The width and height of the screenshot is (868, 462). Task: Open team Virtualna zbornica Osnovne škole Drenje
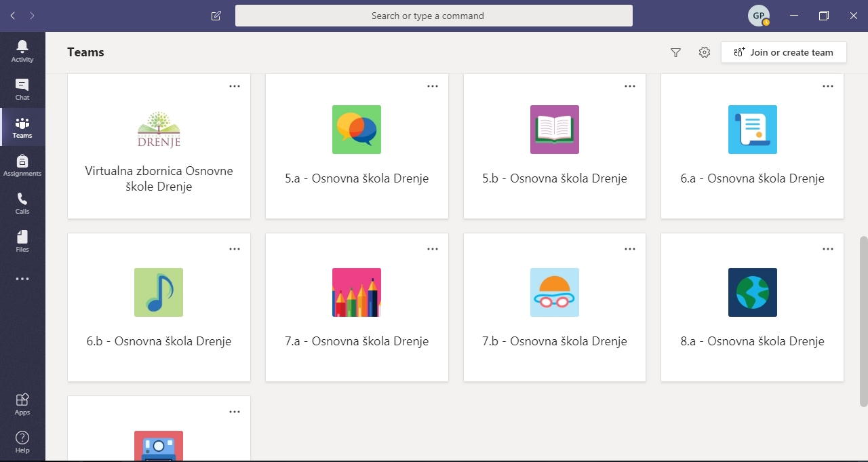click(159, 178)
